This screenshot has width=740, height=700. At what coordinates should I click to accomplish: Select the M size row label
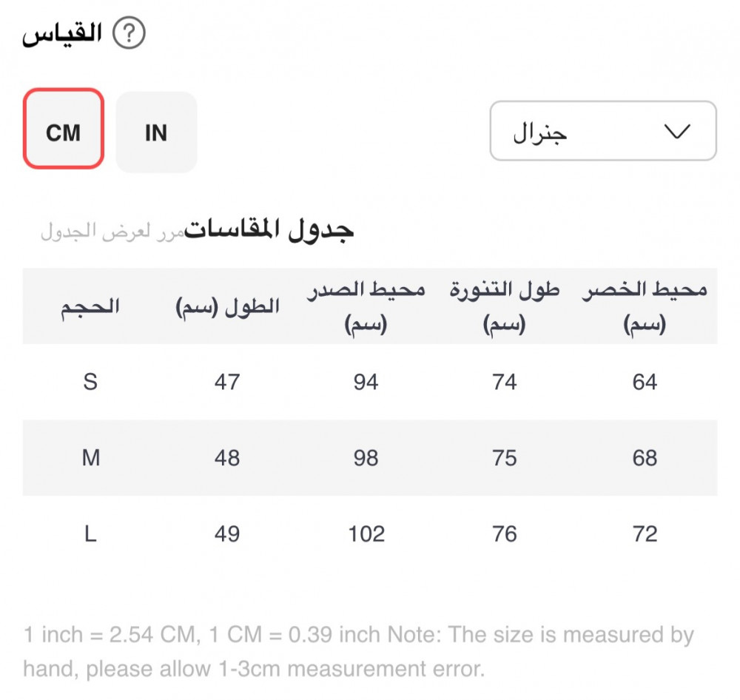pos(90,458)
